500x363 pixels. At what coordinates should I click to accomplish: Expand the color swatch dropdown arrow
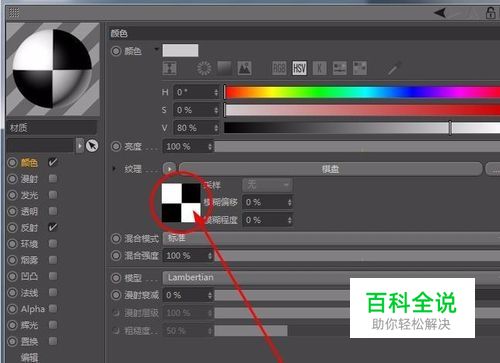[156, 50]
